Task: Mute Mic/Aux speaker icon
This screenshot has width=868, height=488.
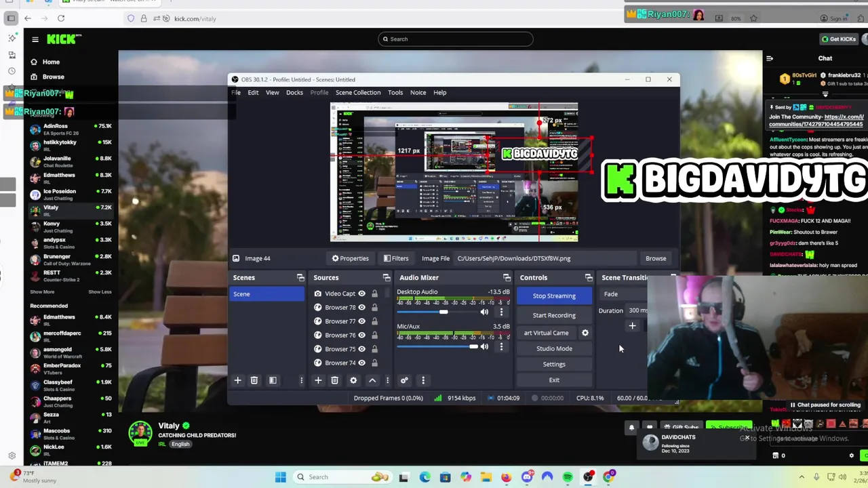Action: tap(484, 346)
